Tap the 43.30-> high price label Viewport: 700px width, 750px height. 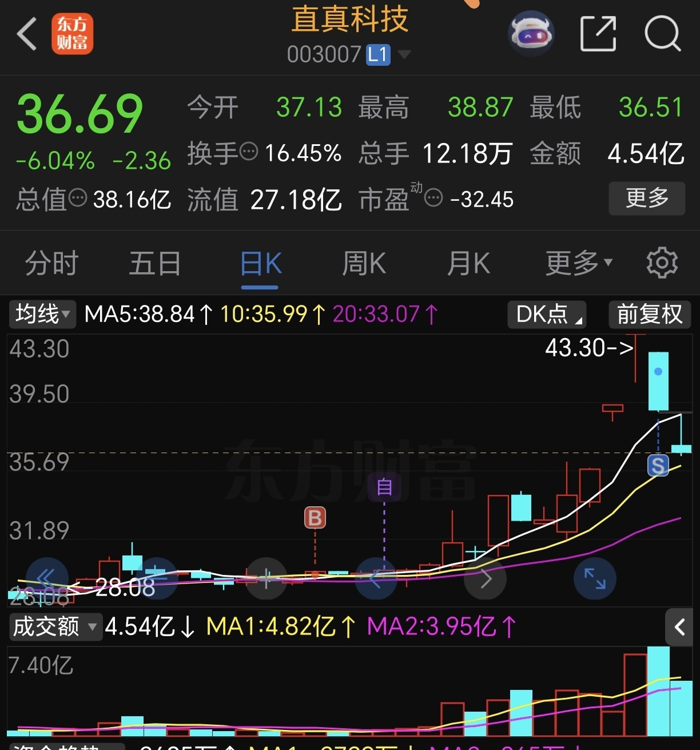click(x=590, y=347)
